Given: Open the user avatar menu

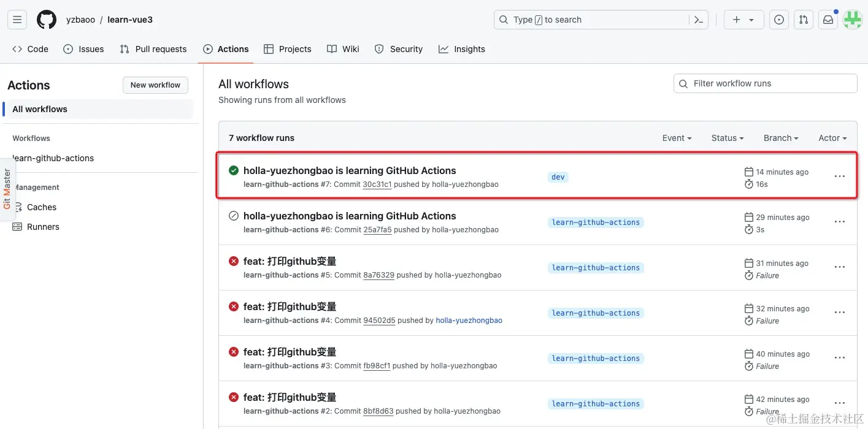Looking at the screenshot, I should coord(853,20).
